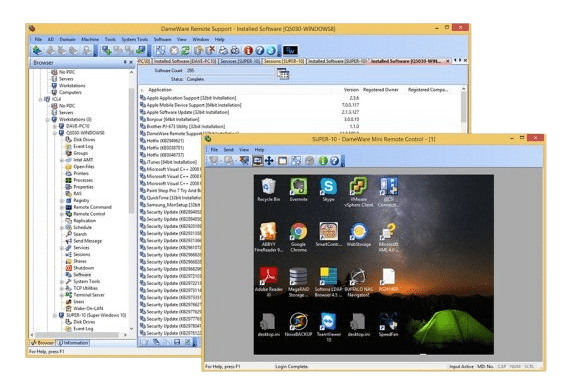Click blue question mark icon in Remote Support toolbar

[260, 50]
